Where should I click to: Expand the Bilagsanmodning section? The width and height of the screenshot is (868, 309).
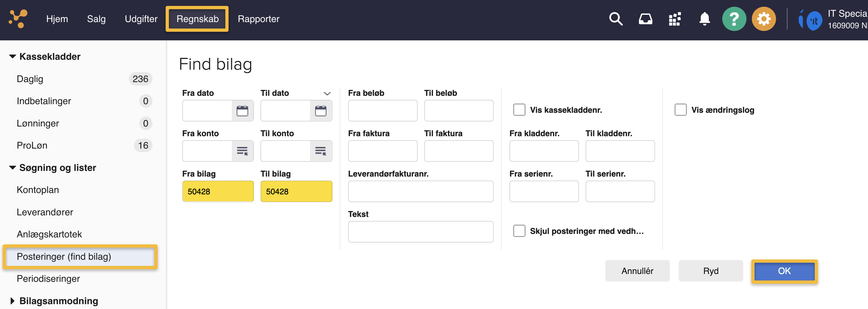click(13, 301)
